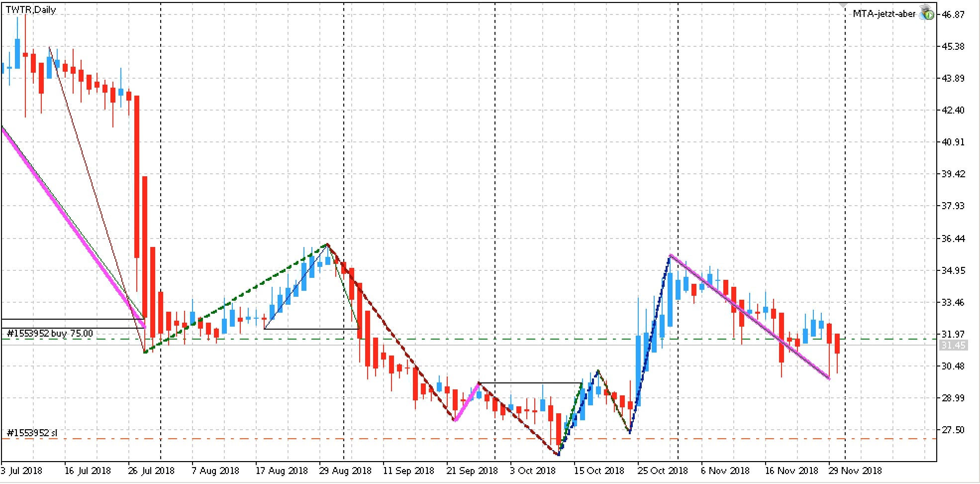Select the green dashed trend line rising through August

pos(236,298)
